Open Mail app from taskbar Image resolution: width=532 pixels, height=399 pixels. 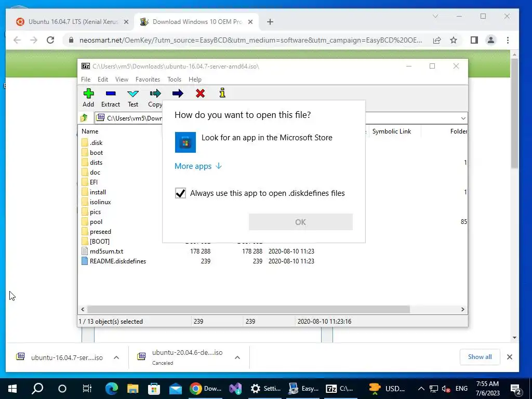176,389
